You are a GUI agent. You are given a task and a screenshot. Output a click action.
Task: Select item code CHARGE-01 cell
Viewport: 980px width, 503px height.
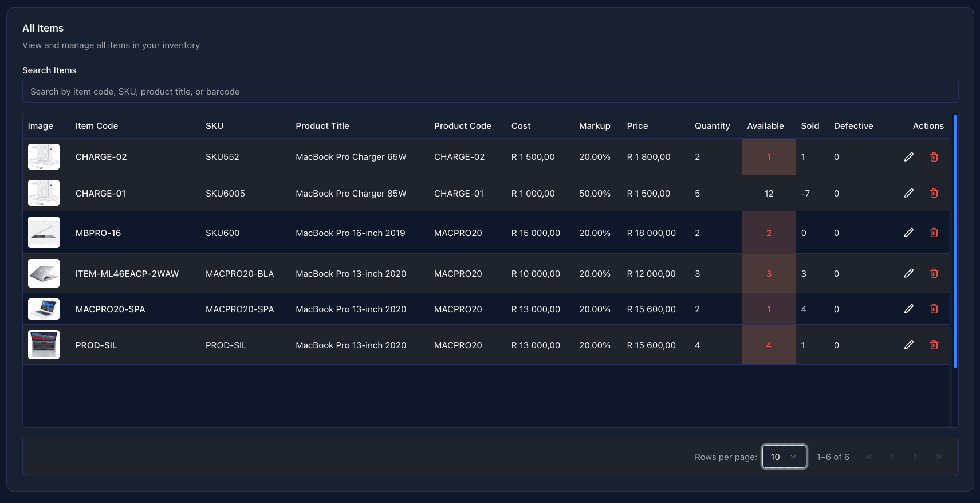click(101, 194)
